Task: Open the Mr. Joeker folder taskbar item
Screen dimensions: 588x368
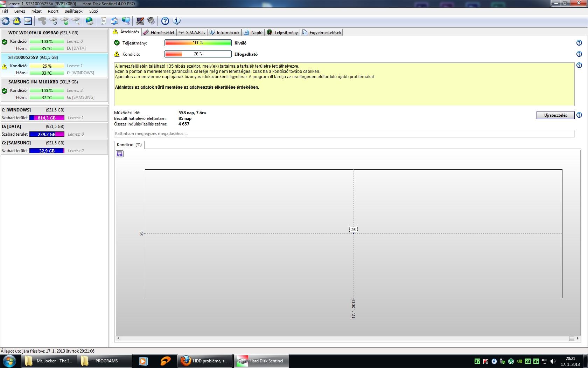Action: click(x=49, y=361)
